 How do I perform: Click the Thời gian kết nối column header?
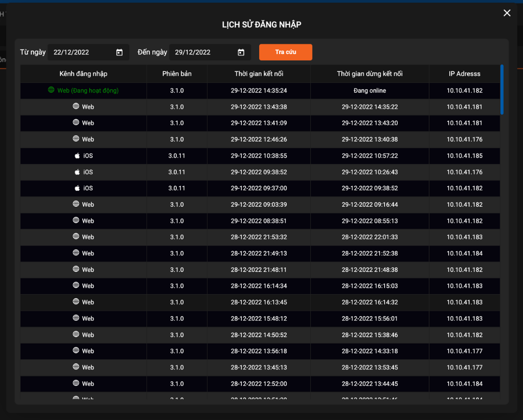pos(259,74)
